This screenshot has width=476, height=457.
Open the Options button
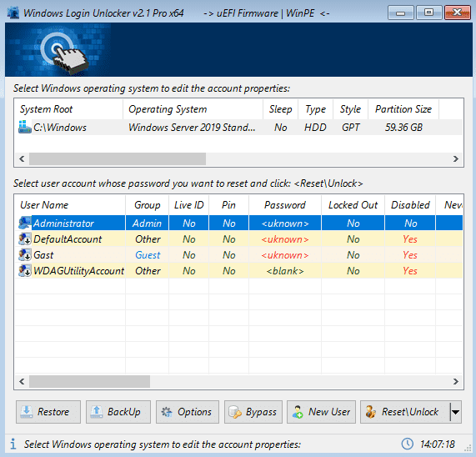click(x=188, y=412)
